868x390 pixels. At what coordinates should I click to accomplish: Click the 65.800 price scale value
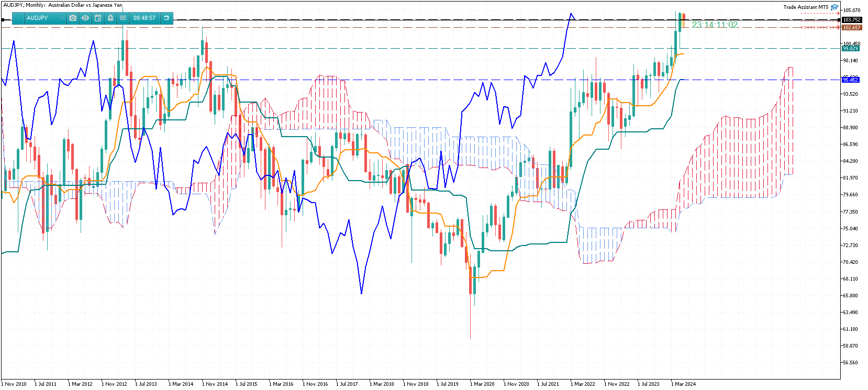[850, 295]
